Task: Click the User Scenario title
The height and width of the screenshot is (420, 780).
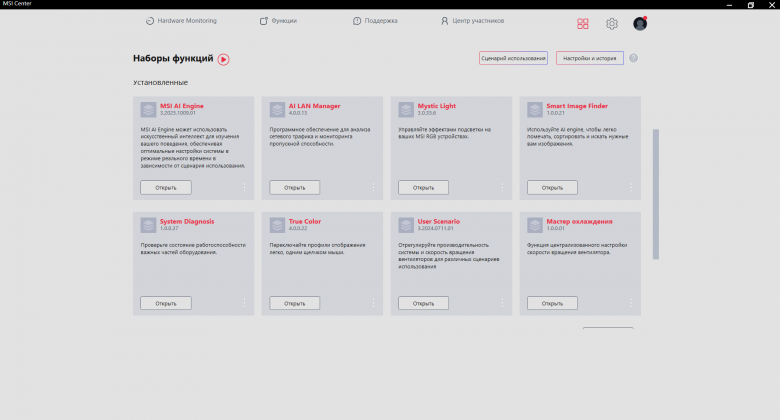Action: point(439,221)
